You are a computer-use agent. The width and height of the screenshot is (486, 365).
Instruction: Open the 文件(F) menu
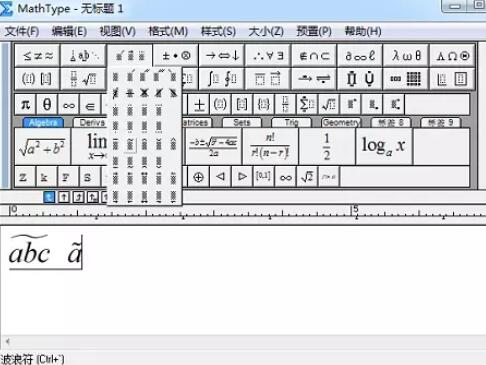coord(22,31)
